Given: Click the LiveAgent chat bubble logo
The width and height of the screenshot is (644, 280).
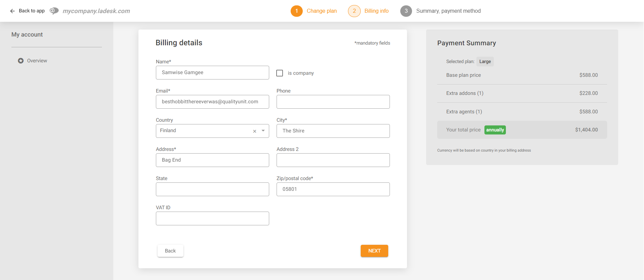Looking at the screenshot, I should click(x=54, y=11).
